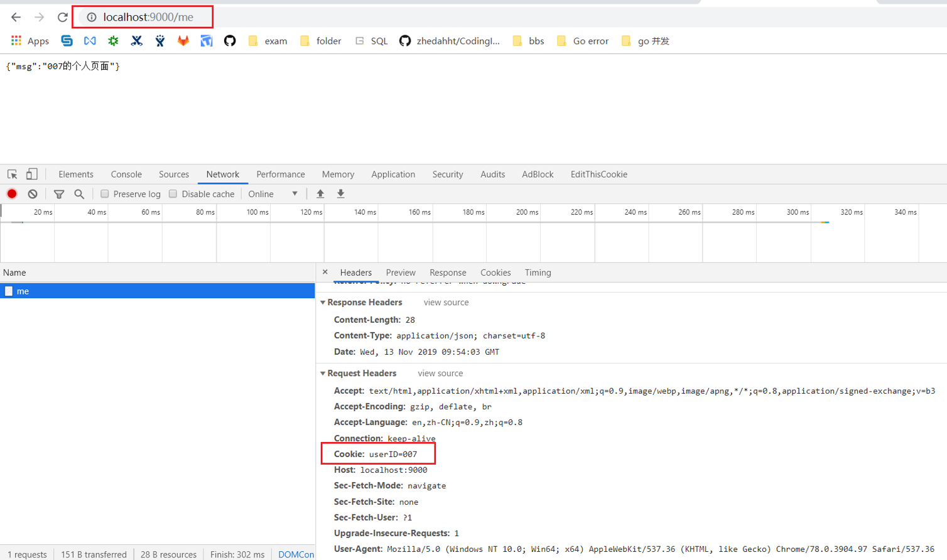Collapse the Response Headers section

pyautogui.click(x=323, y=303)
